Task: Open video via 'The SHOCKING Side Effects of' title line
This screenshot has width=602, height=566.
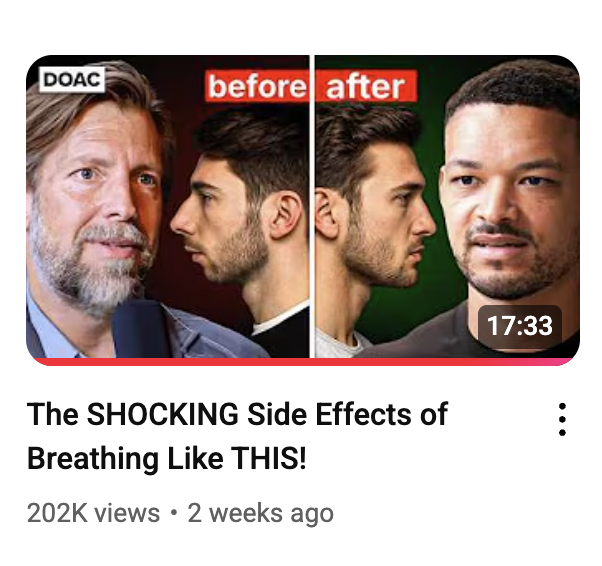Action: [237, 414]
